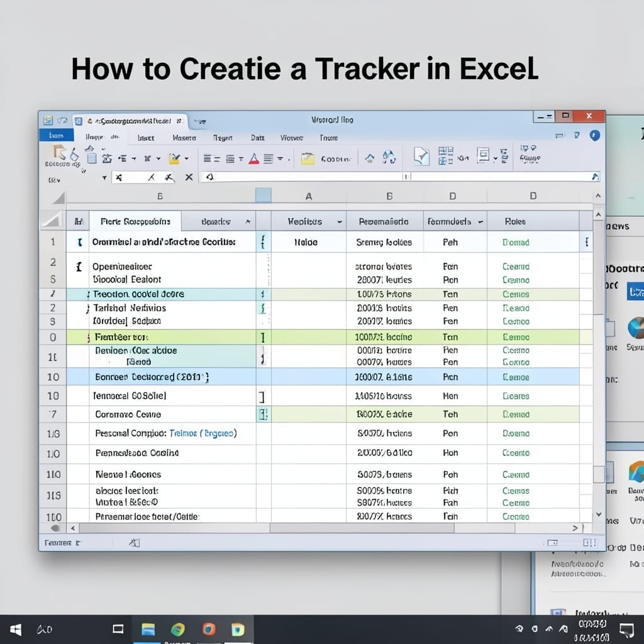Click the page view icon in status bar
The height and width of the screenshot is (644, 644).
click(x=552, y=543)
